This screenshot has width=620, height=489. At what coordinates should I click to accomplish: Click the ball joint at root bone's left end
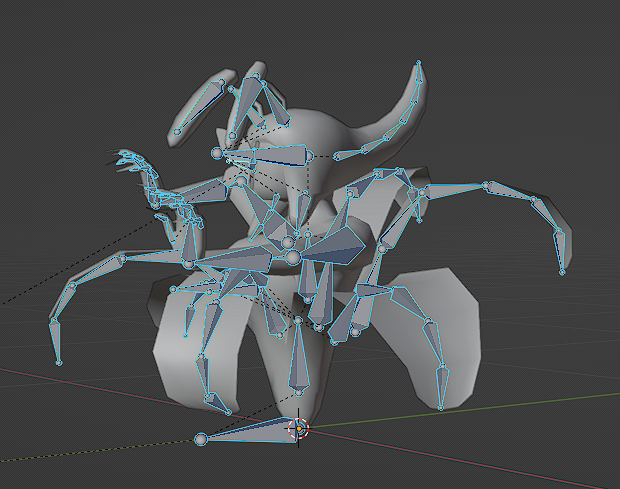tap(200, 439)
